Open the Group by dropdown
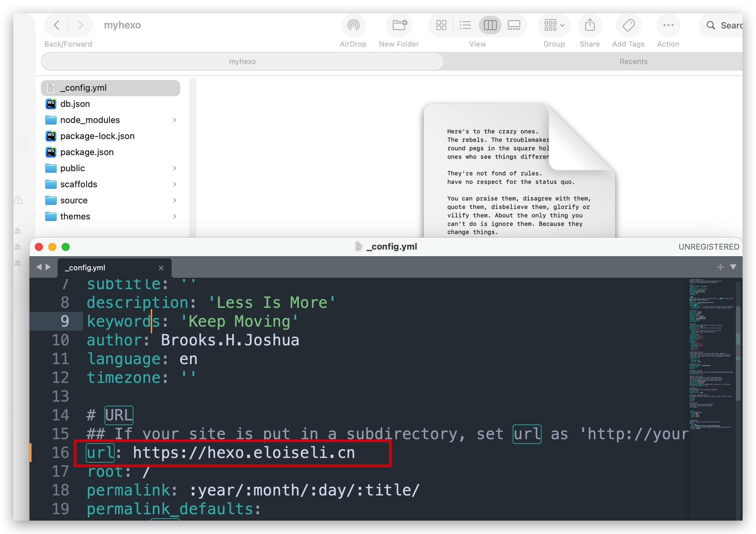The width and height of the screenshot is (756, 534). [x=554, y=25]
